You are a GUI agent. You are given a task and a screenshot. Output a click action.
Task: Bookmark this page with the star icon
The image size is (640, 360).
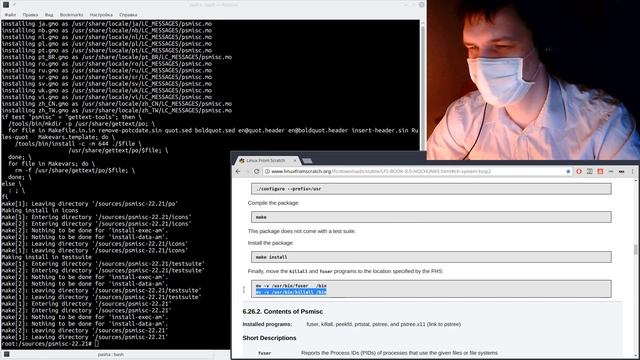(568, 171)
